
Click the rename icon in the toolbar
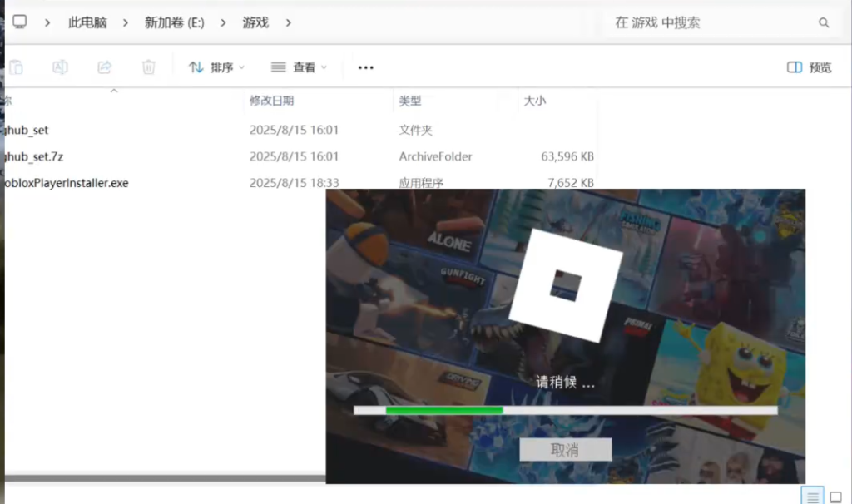tap(60, 67)
